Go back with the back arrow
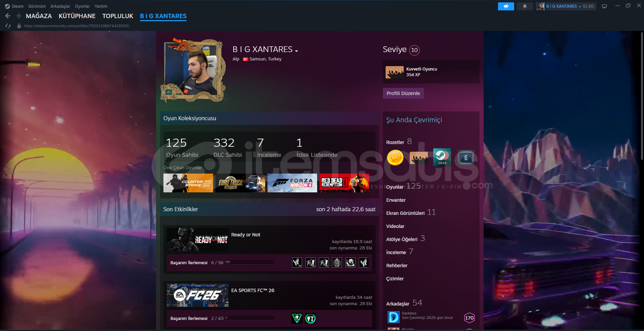This screenshot has width=644, height=331. [8, 16]
